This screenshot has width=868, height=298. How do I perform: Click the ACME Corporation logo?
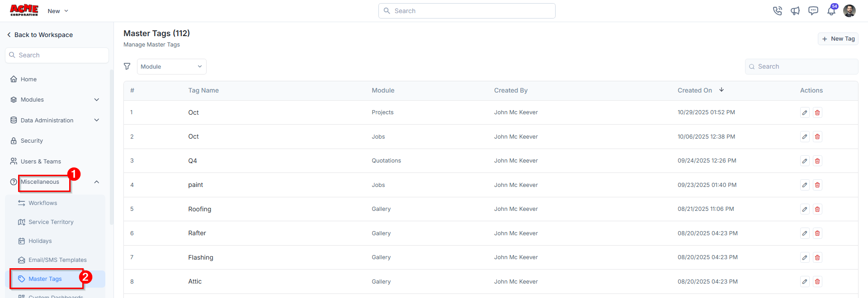24,10
